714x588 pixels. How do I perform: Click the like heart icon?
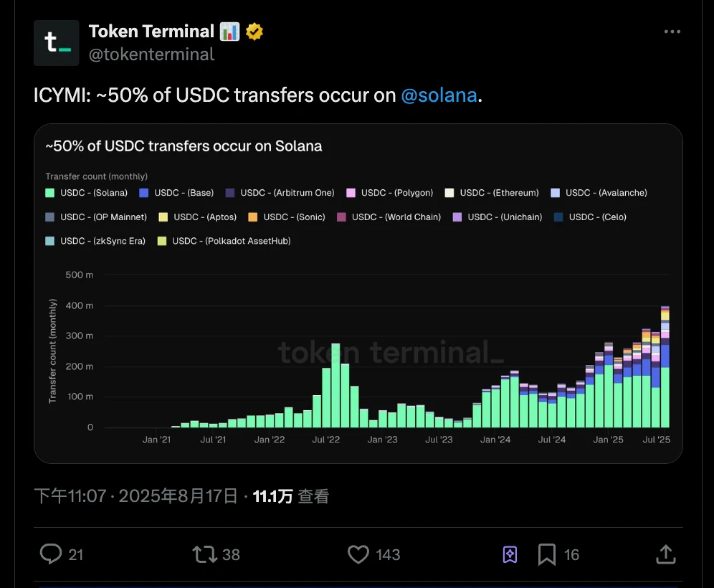[x=358, y=554]
